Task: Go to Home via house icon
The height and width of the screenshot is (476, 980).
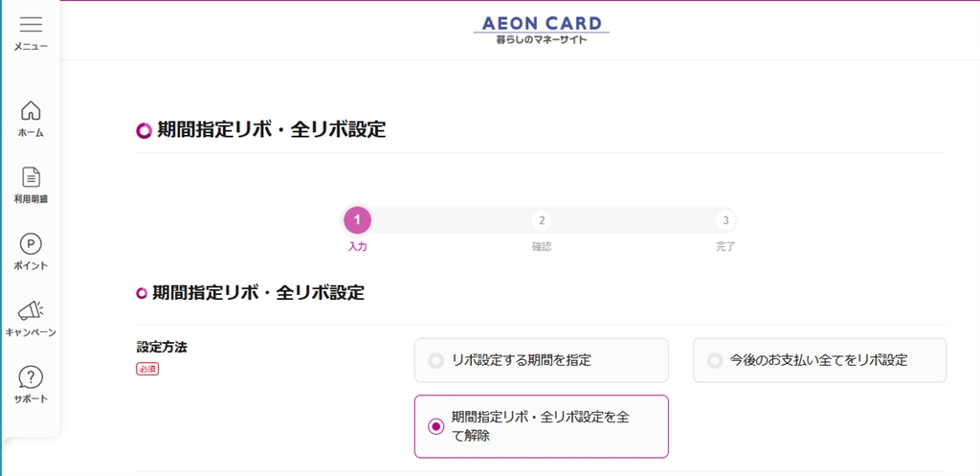Action: pos(31,110)
